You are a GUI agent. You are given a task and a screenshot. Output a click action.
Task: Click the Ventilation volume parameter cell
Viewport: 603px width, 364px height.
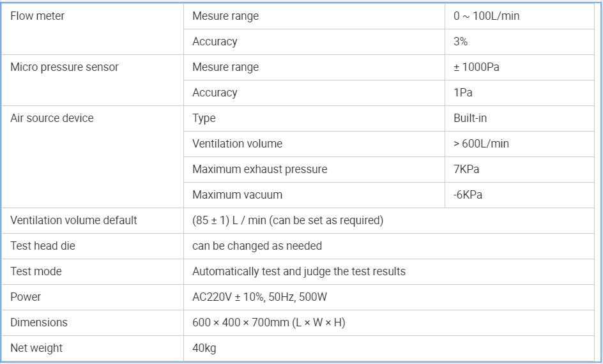click(x=237, y=144)
